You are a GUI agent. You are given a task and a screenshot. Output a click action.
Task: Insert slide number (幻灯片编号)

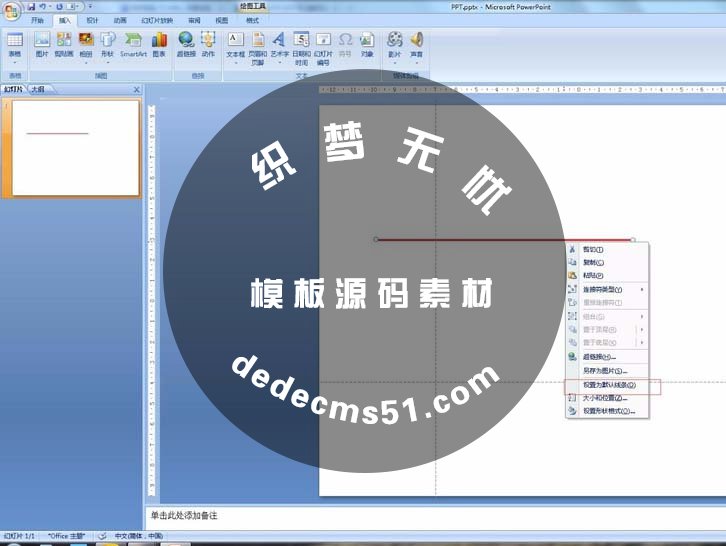323,49
